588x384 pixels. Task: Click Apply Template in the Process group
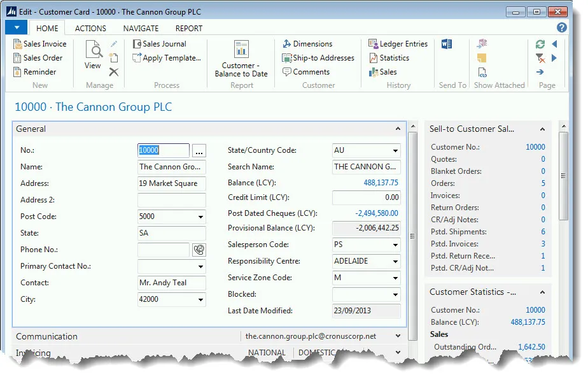coord(167,58)
